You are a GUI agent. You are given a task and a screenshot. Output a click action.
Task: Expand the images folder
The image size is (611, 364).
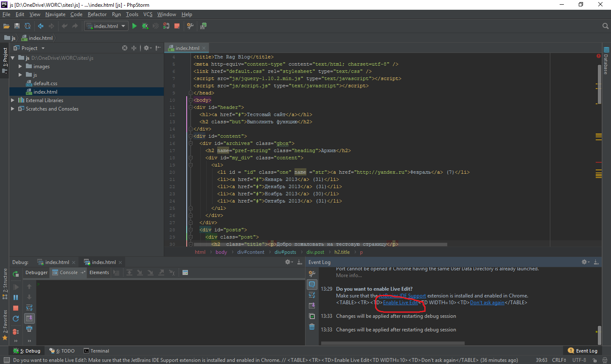click(20, 67)
